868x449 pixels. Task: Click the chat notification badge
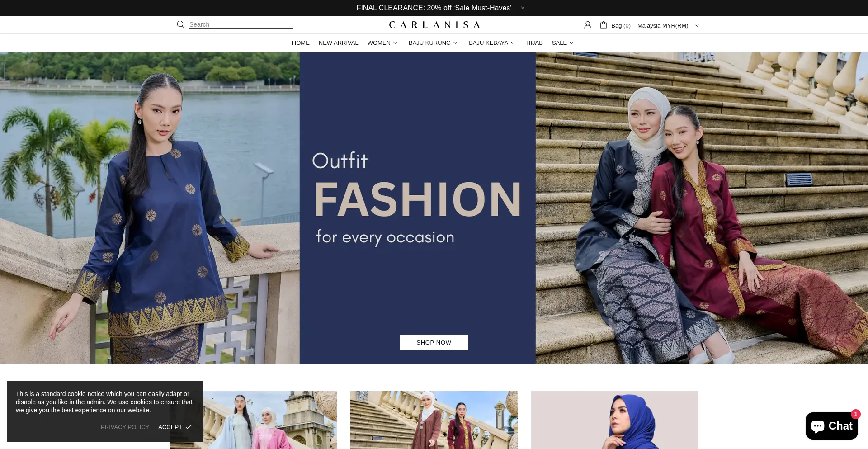(x=855, y=414)
